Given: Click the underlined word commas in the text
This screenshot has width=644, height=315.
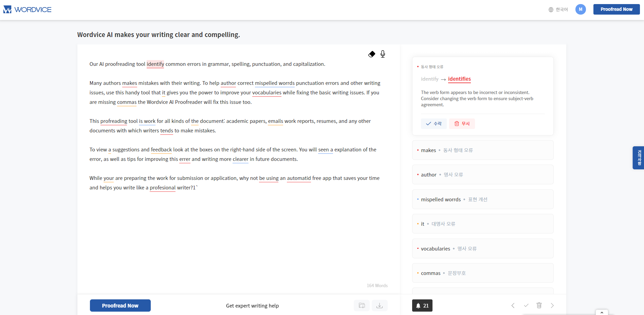Looking at the screenshot, I should coord(127,102).
